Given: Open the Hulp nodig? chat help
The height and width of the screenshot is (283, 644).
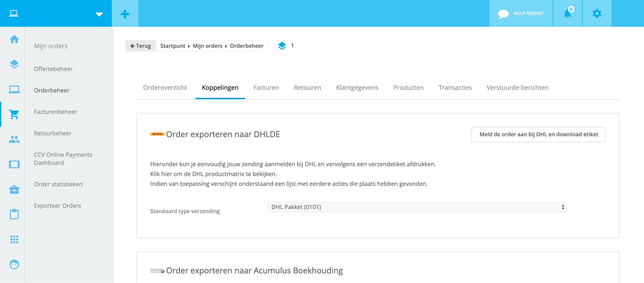Looking at the screenshot, I should 521,13.
